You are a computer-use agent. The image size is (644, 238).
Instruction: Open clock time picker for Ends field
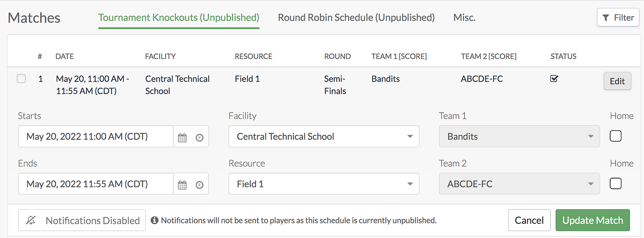[x=199, y=185]
